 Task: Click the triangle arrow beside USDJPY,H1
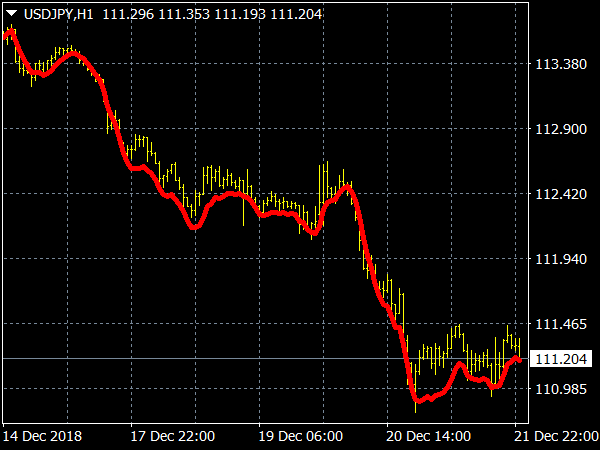point(12,15)
